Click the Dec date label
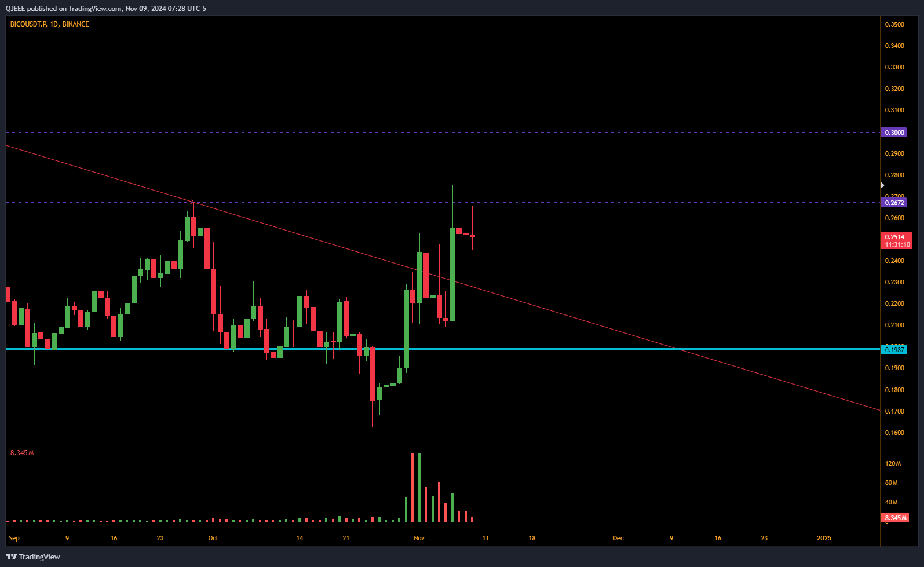The image size is (924, 567). coord(618,538)
